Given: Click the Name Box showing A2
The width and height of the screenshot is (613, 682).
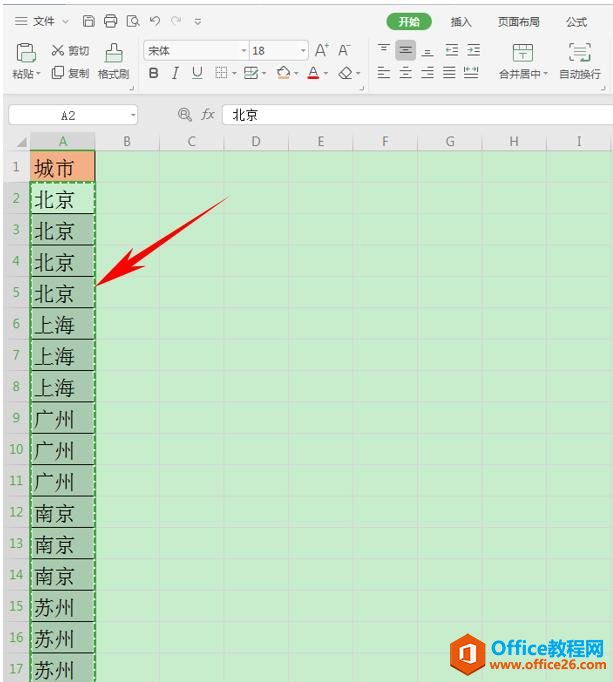Looking at the screenshot, I should [x=68, y=115].
